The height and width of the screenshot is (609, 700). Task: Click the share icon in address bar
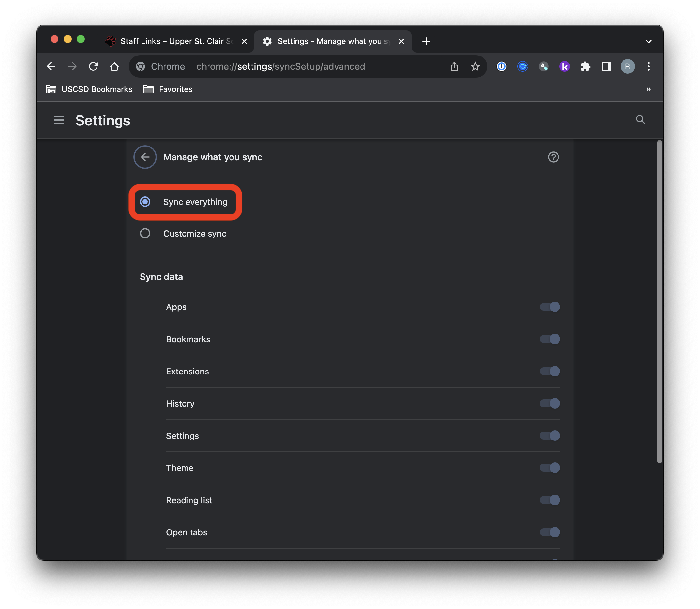point(454,66)
